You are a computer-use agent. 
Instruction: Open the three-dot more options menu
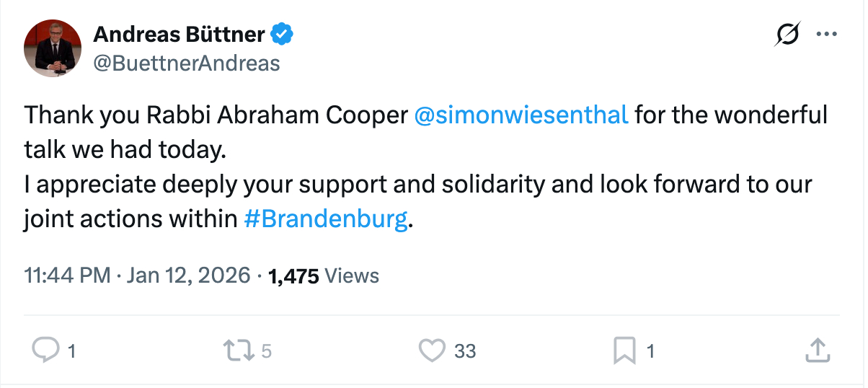(825, 34)
